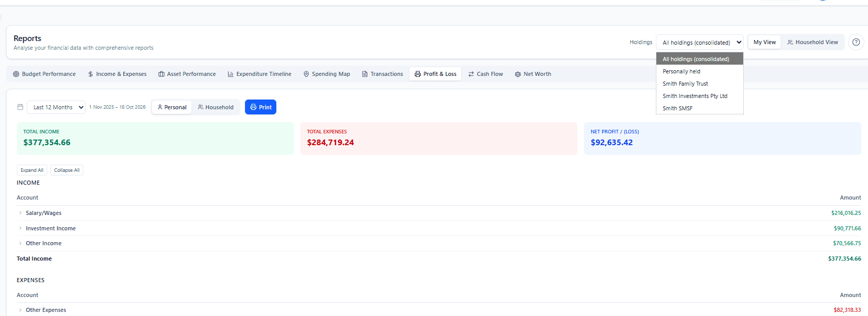Open the Asset Performance tab
Image resolution: width=868 pixels, height=316 pixels.
(187, 74)
